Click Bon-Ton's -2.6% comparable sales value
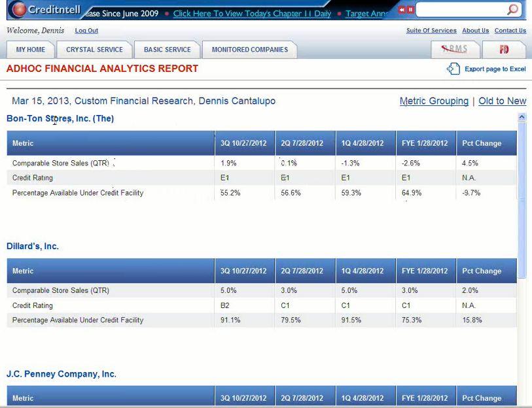The image size is (532, 408). [x=411, y=163]
